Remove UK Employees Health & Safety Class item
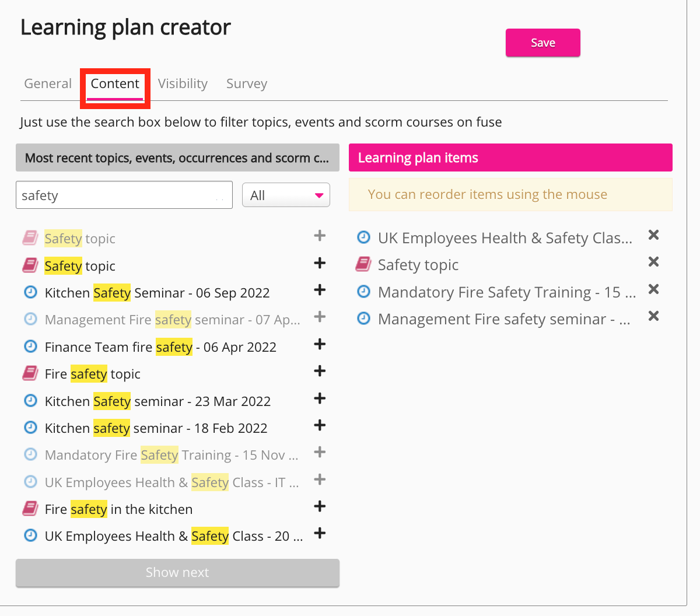The height and width of the screenshot is (616, 700). pyautogui.click(x=653, y=235)
